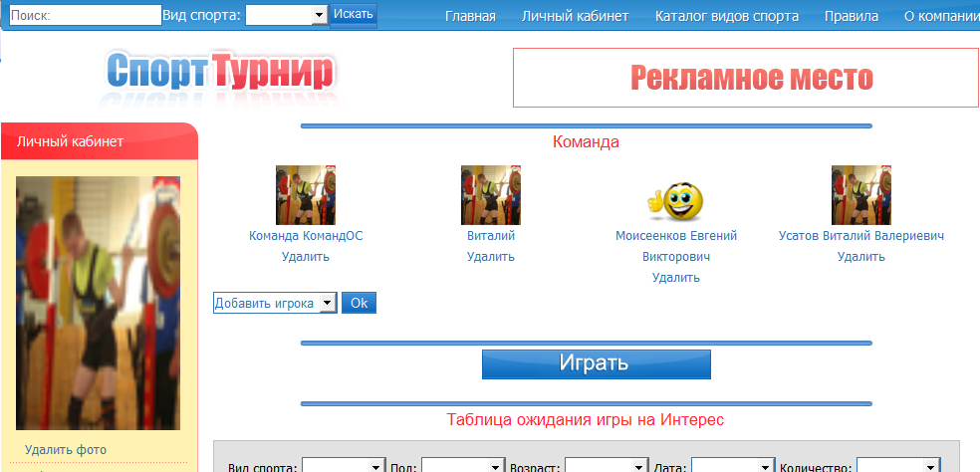The image size is (980, 472).
Task: Open the Дата filter dropdown
Action: tap(733, 467)
